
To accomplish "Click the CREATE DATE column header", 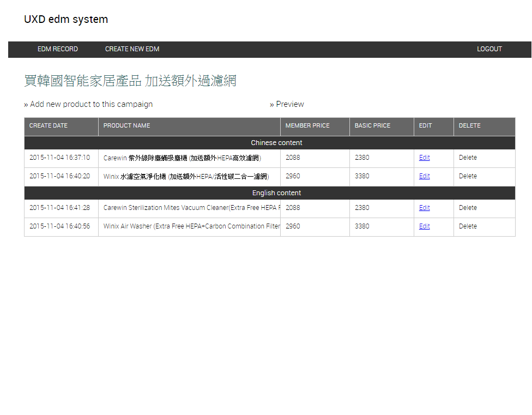I will pyautogui.click(x=62, y=127).
